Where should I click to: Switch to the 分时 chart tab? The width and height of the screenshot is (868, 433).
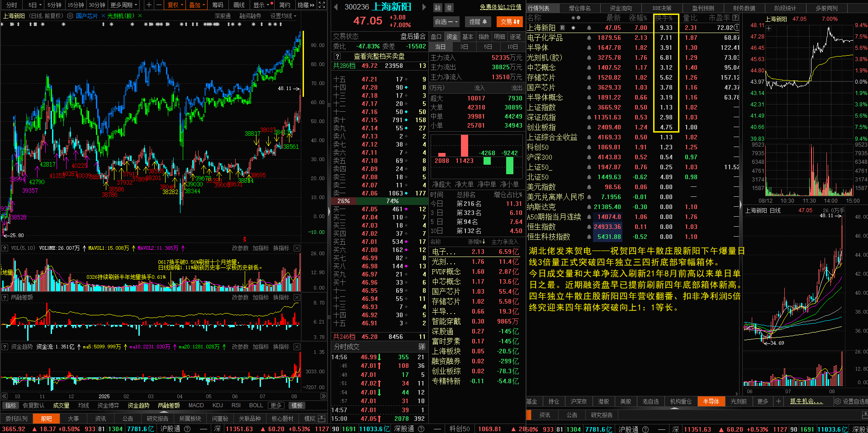click(12, 5)
